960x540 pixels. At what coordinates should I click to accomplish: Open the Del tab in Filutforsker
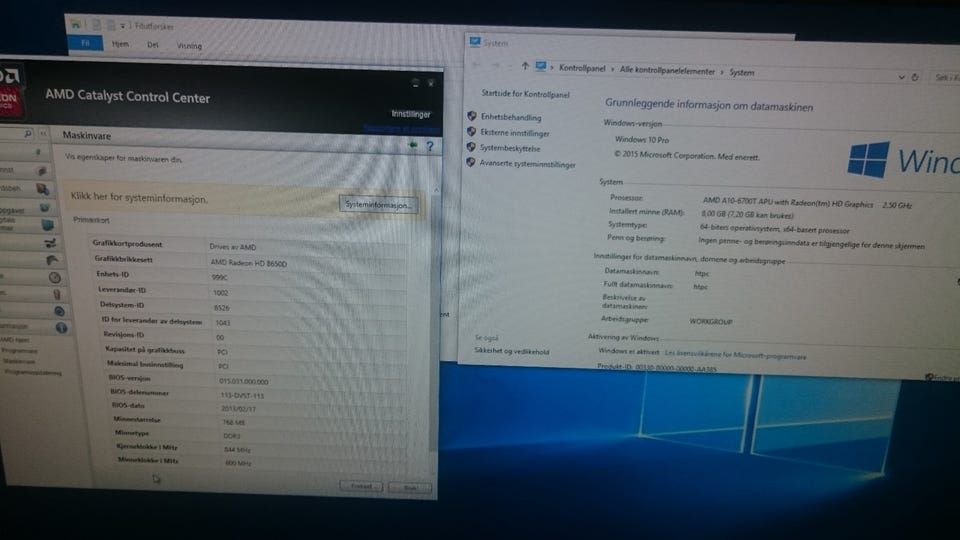152,45
